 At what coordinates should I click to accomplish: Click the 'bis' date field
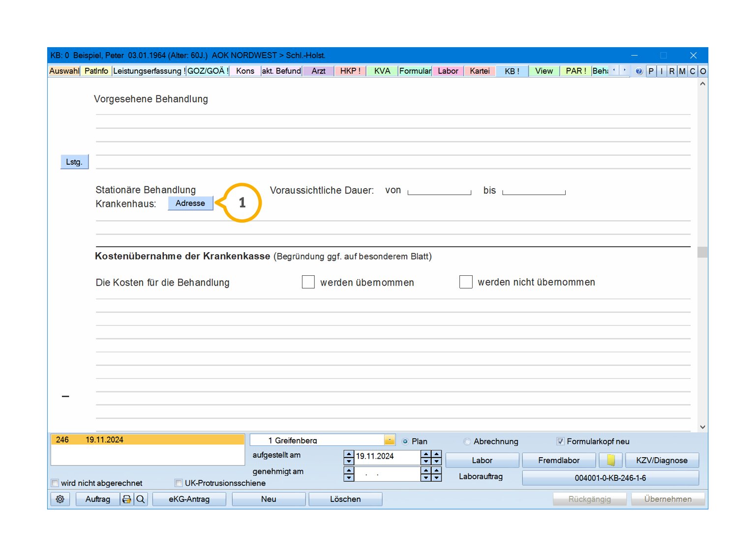pyautogui.click(x=534, y=190)
